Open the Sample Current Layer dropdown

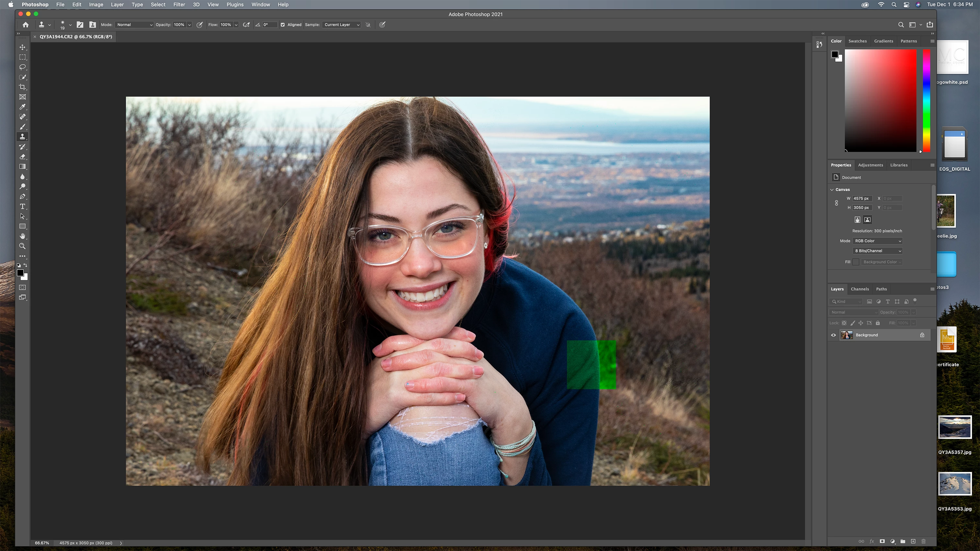(341, 25)
